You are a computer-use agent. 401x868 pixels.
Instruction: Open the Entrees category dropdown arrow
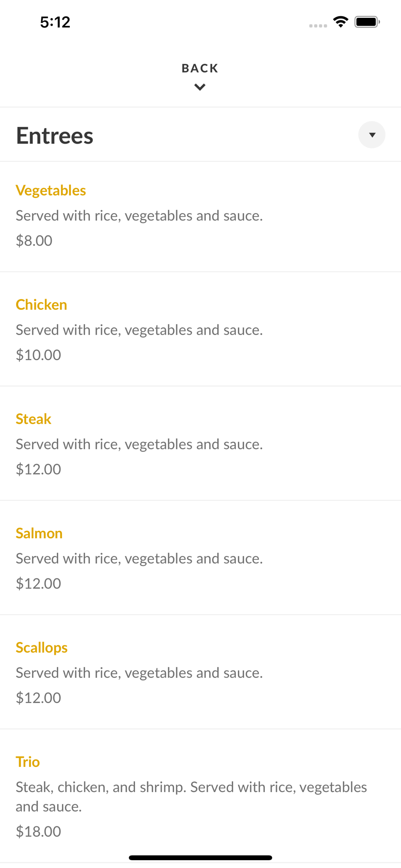372,135
